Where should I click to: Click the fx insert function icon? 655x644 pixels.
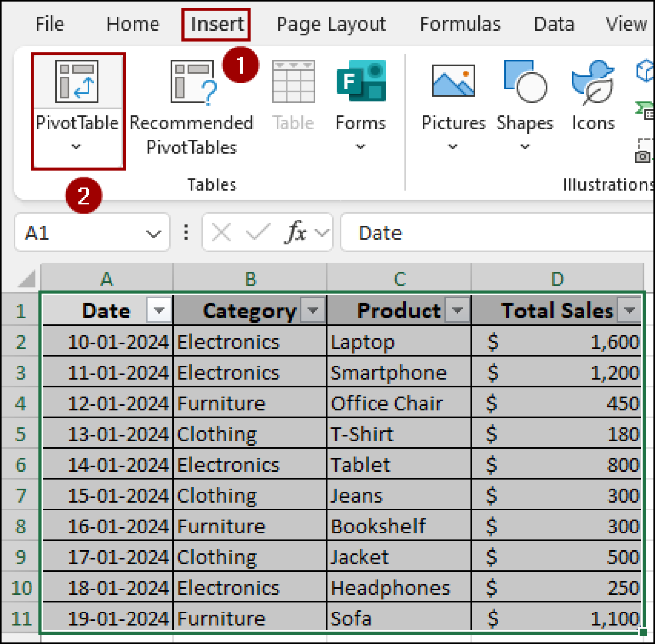(x=296, y=232)
